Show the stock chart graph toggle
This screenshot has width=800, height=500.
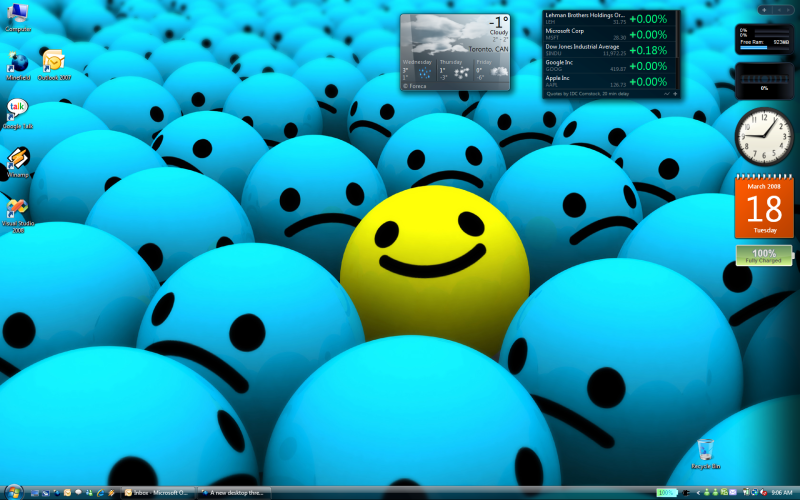pyautogui.click(x=666, y=94)
